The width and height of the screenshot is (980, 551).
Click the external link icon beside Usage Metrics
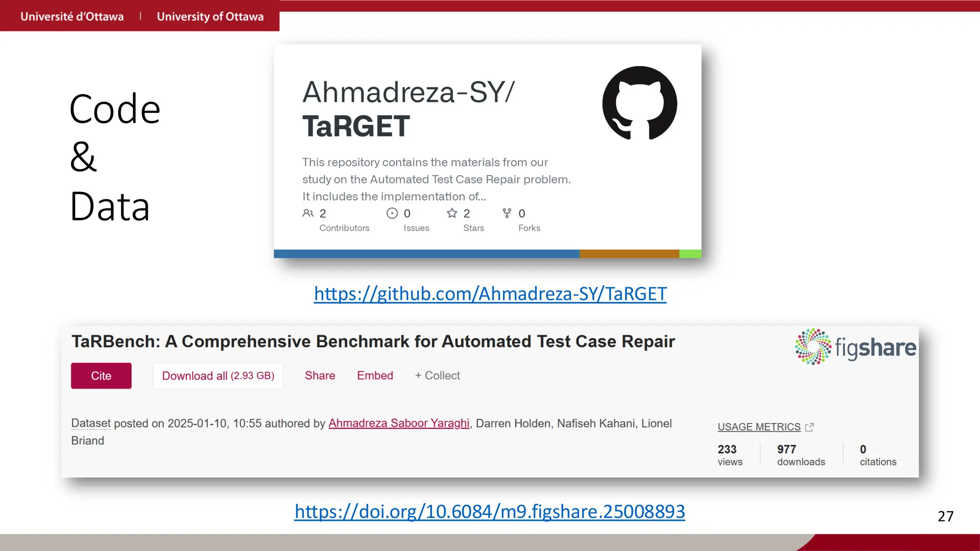pos(810,427)
